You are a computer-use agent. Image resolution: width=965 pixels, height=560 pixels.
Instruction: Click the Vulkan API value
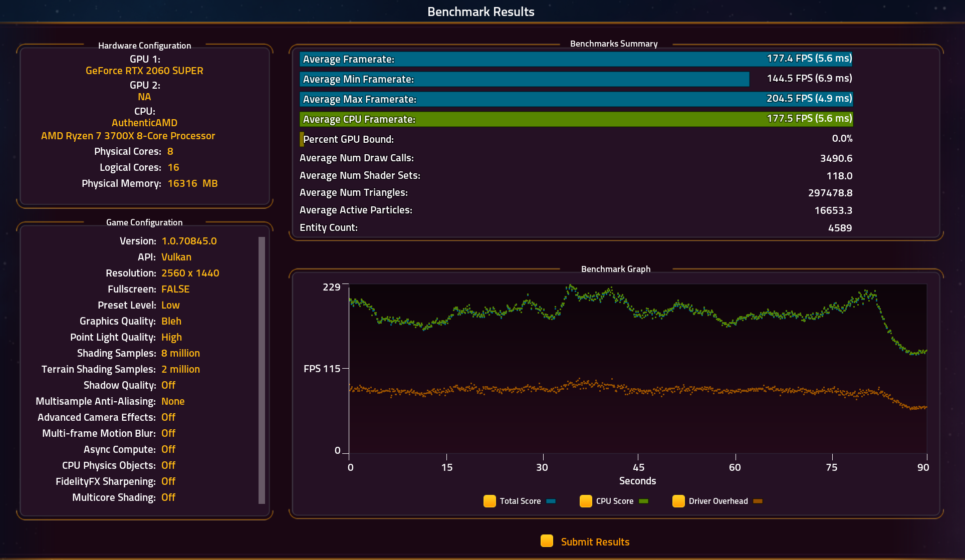click(x=176, y=257)
